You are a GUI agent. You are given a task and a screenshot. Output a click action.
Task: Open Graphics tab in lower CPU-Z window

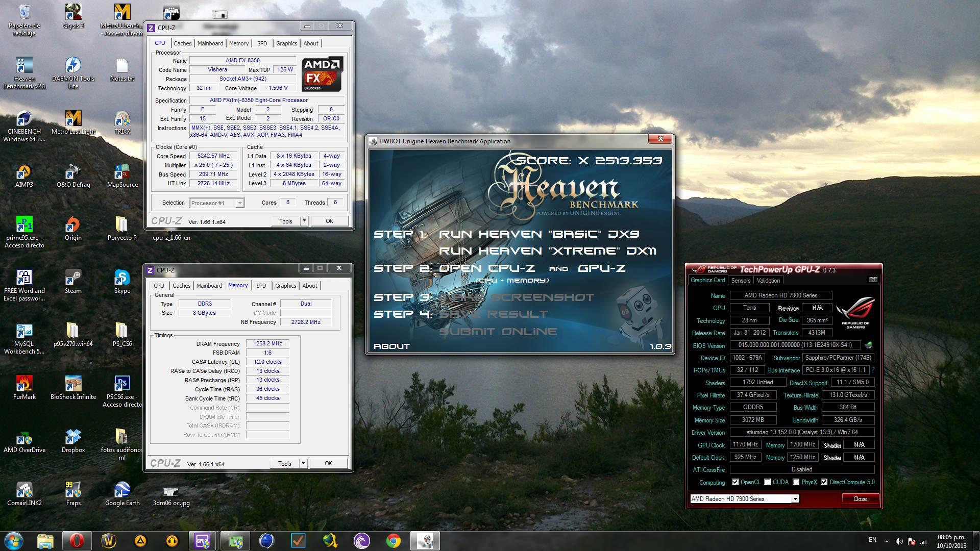click(285, 286)
